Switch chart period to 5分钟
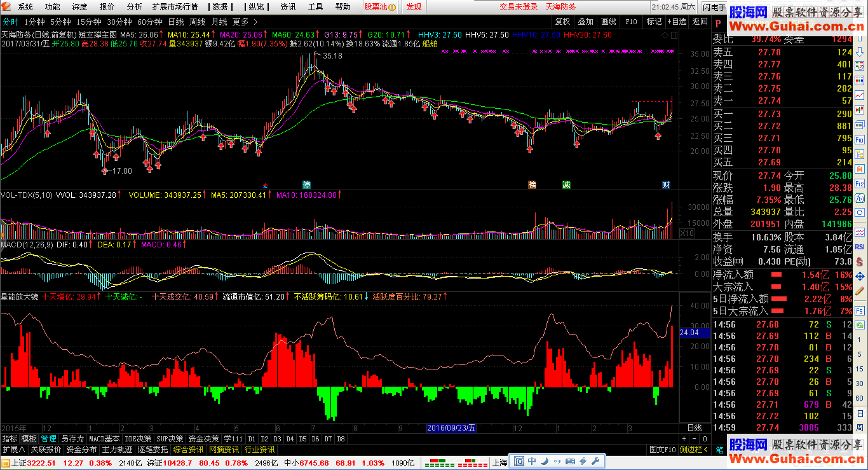This screenshot has height=470, width=868. click(60, 21)
